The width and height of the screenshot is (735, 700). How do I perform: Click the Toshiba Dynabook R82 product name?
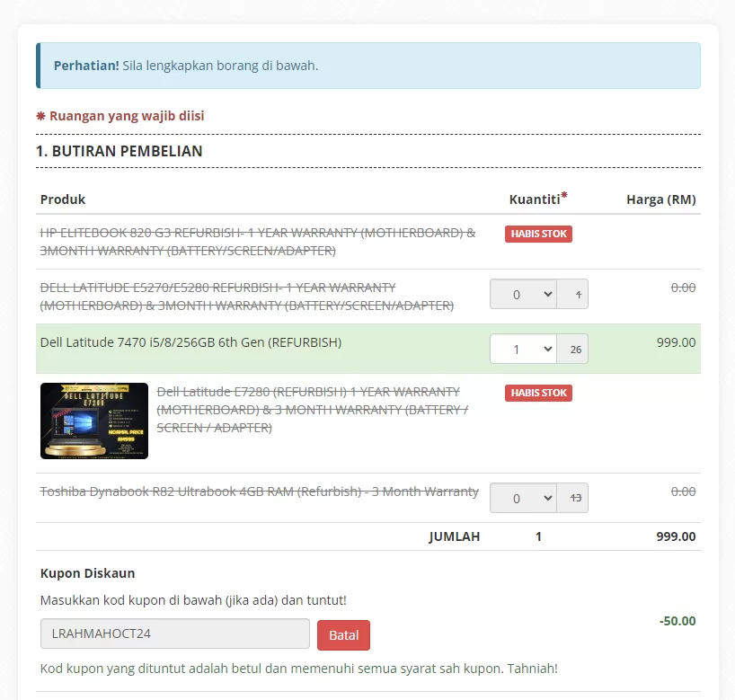tap(259, 492)
